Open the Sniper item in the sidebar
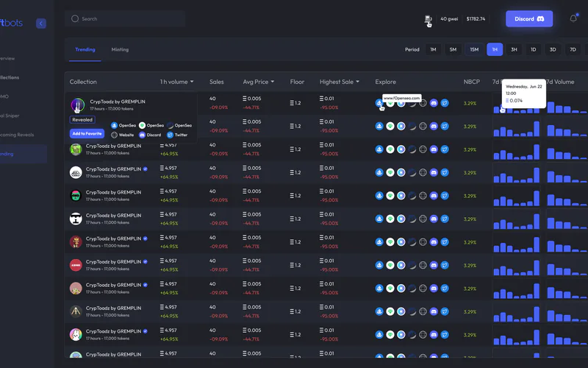This screenshot has width=588, height=368. 10,116
